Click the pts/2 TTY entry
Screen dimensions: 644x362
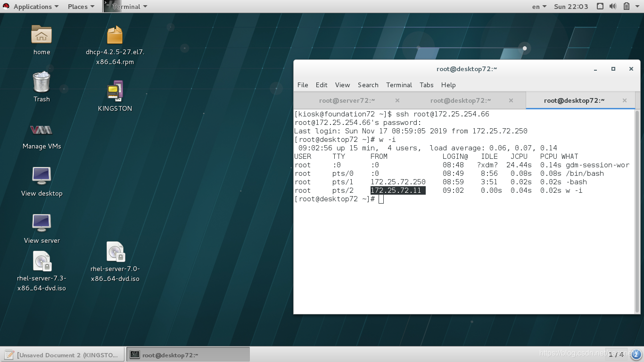coord(343,190)
